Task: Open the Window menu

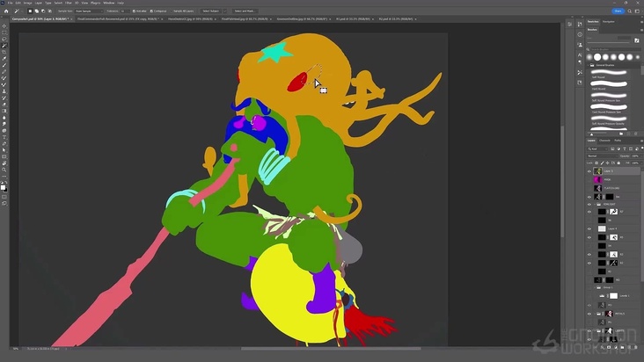Action: (x=109, y=3)
